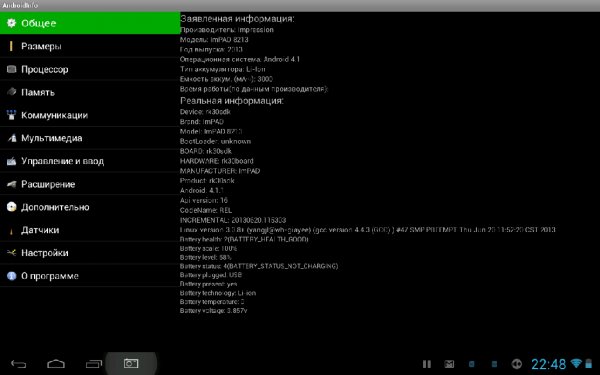
Task: Tap the Android back navigation button
Action: (x=18, y=364)
